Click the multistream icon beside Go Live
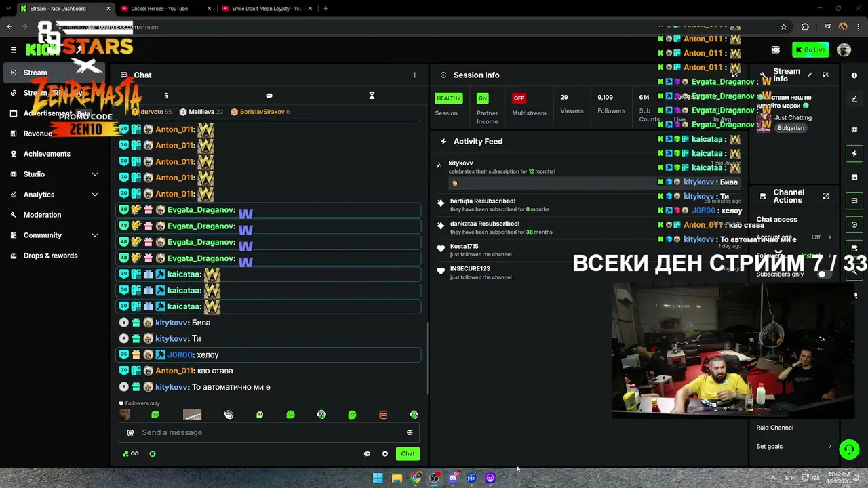868x488 pixels. 775,49
